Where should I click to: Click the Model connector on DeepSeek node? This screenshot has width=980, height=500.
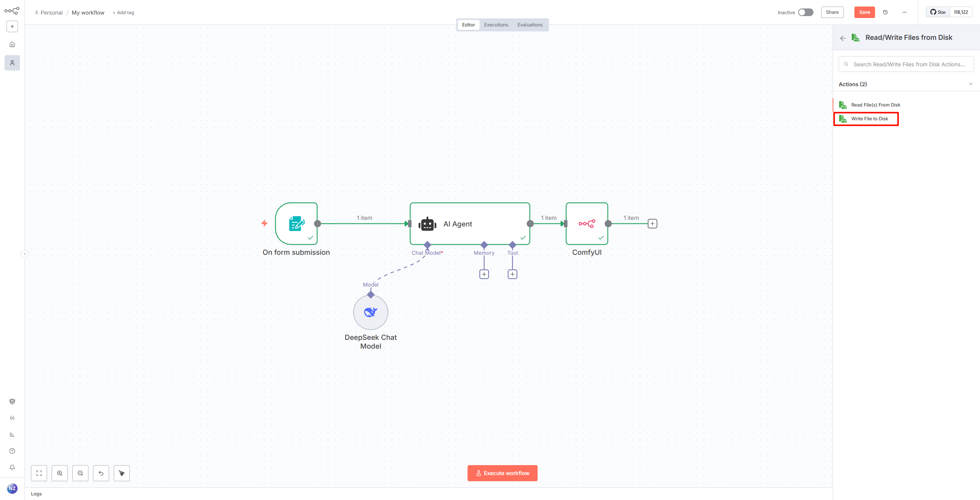tap(371, 294)
